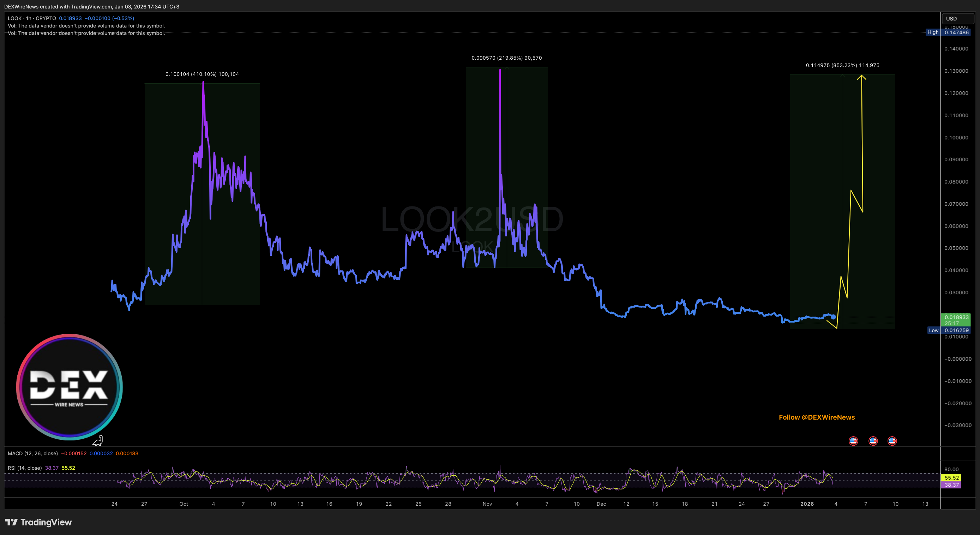Click the TradingView logo at bottom left
Image resolution: width=980 pixels, height=535 pixels.
(x=38, y=522)
